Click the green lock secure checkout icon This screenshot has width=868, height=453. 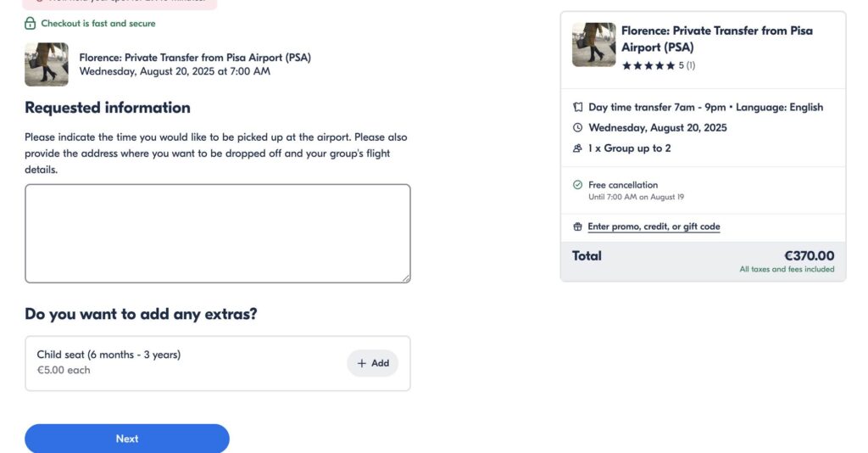[x=31, y=24]
